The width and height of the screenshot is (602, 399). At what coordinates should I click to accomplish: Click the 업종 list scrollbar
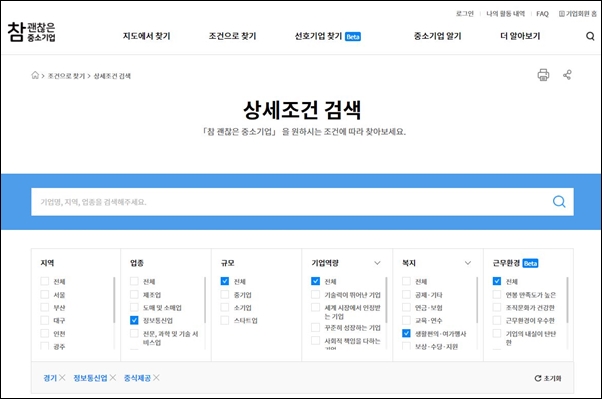205,300
